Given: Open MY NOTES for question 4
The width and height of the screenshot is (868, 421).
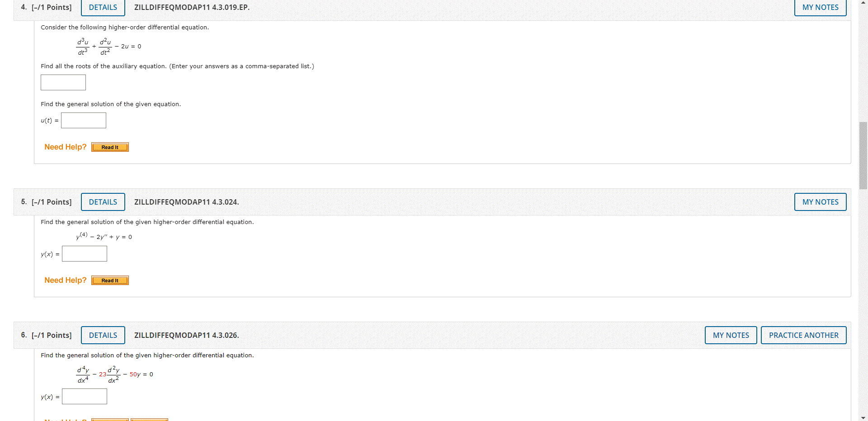Looking at the screenshot, I should pyautogui.click(x=820, y=7).
